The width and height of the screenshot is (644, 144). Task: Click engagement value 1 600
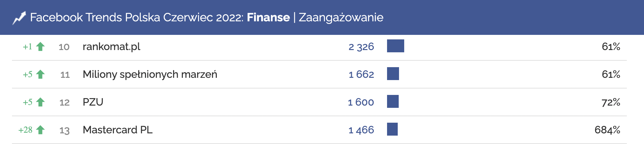(361, 102)
